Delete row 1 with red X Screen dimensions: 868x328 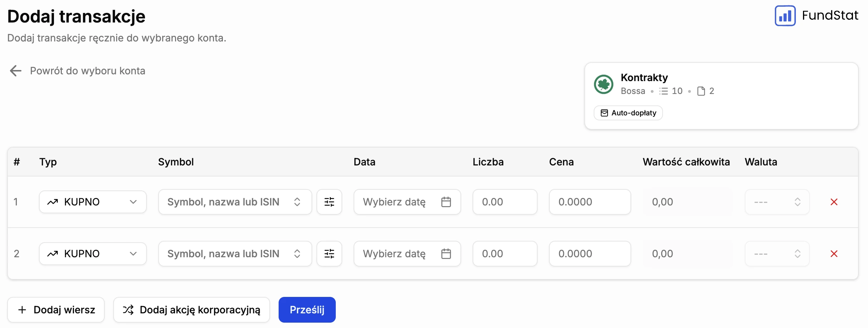(x=834, y=202)
